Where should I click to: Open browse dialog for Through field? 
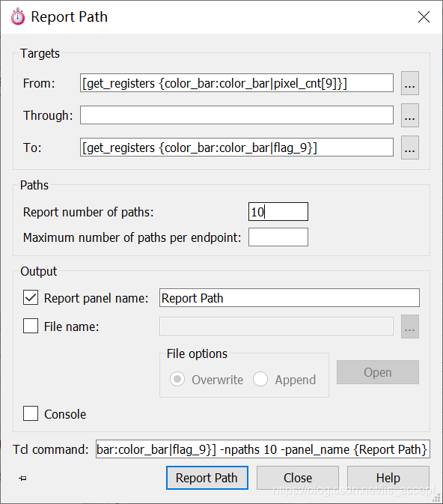409,115
